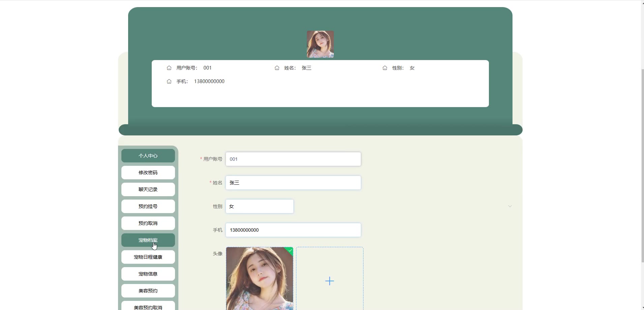Open the 预约挂号 menu item
Image resolution: width=644 pixels, height=310 pixels.
[148, 206]
